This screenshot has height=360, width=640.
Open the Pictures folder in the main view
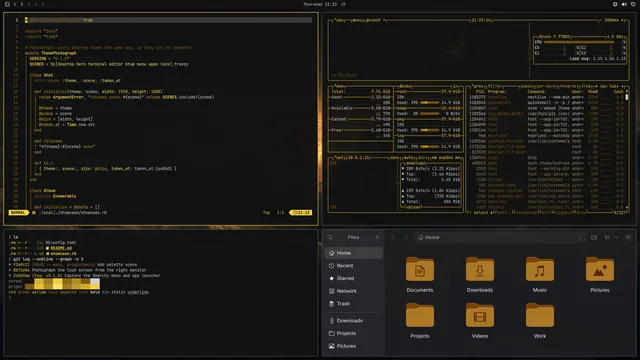click(600, 274)
